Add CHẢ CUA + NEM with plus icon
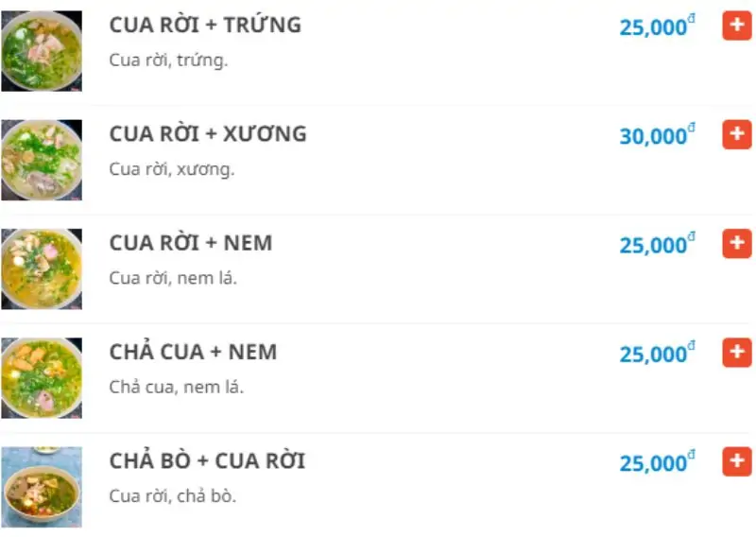756x537 pixels. (736, 353)
